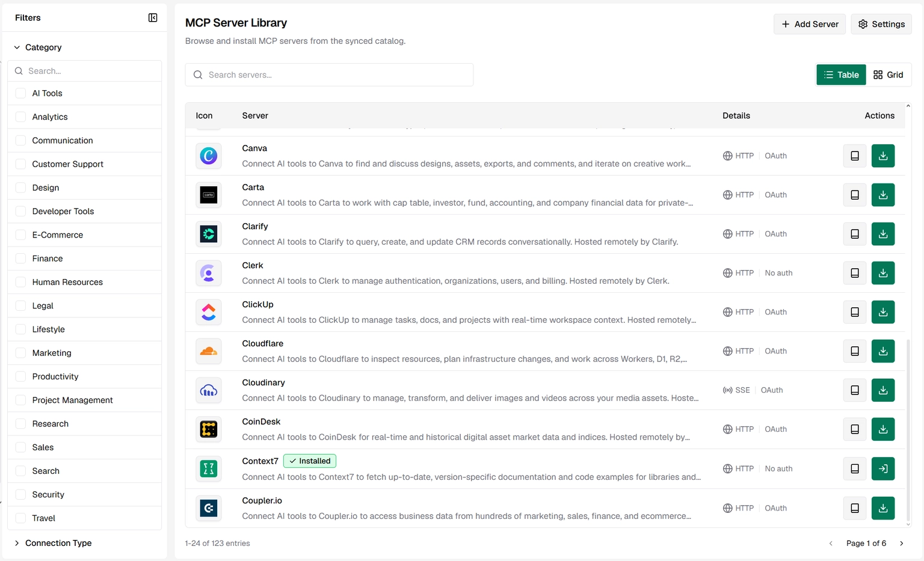Install the Carta server
Viewport: 924px width, 561px height.
click(x=882, y=195)
